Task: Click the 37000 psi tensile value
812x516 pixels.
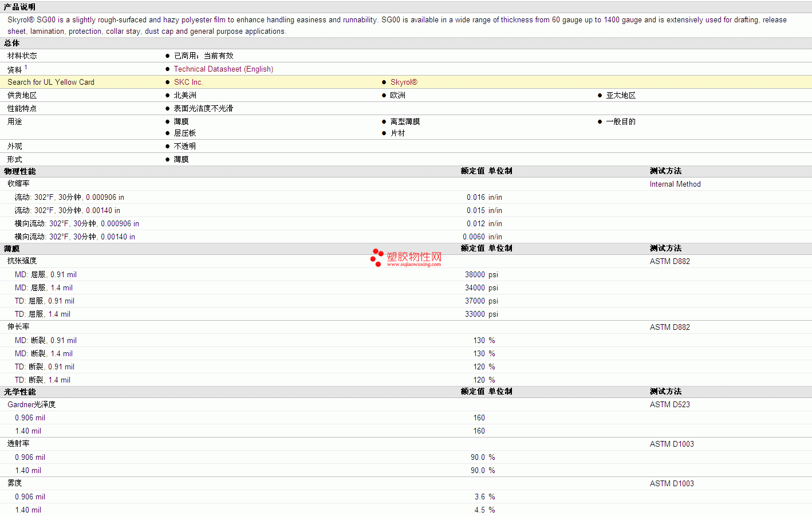Action: [482, 301]
